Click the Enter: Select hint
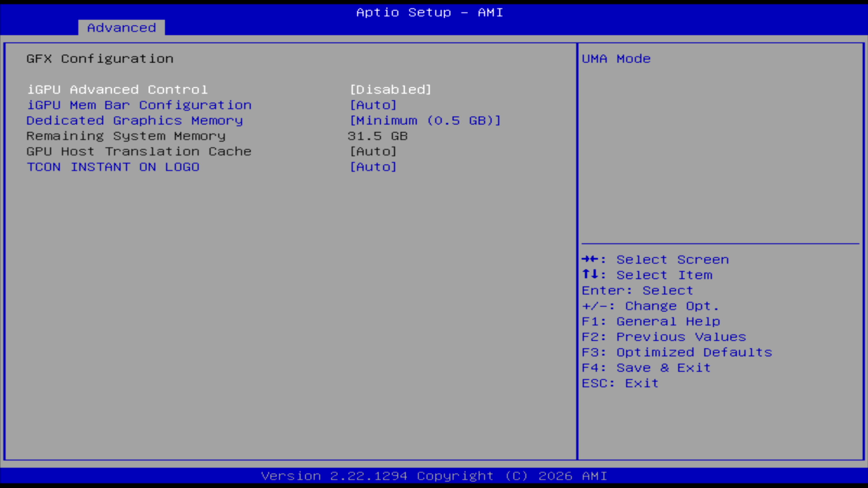Viewport: 868px width, 488px height. point(638,291)
